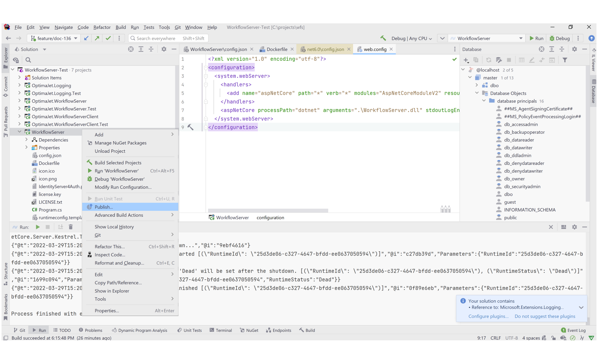Viewport: 598px width, 364px height.
Task: Toggle the Bookmarks side tool window
Action: [x=6, y=307]
